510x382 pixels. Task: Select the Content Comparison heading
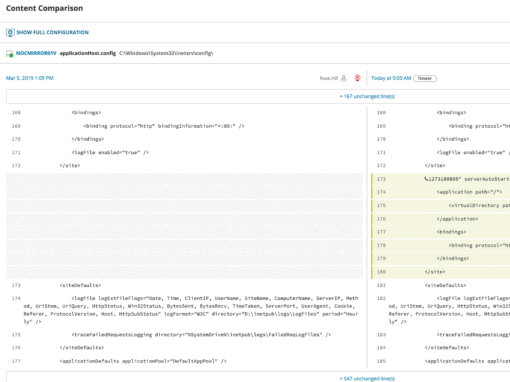pyautogui.click(x=44, y=8)
